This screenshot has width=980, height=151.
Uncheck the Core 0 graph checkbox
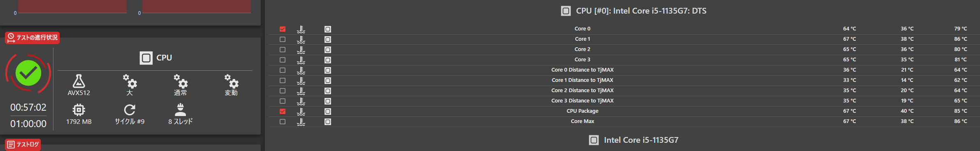(x=283, y=29)
